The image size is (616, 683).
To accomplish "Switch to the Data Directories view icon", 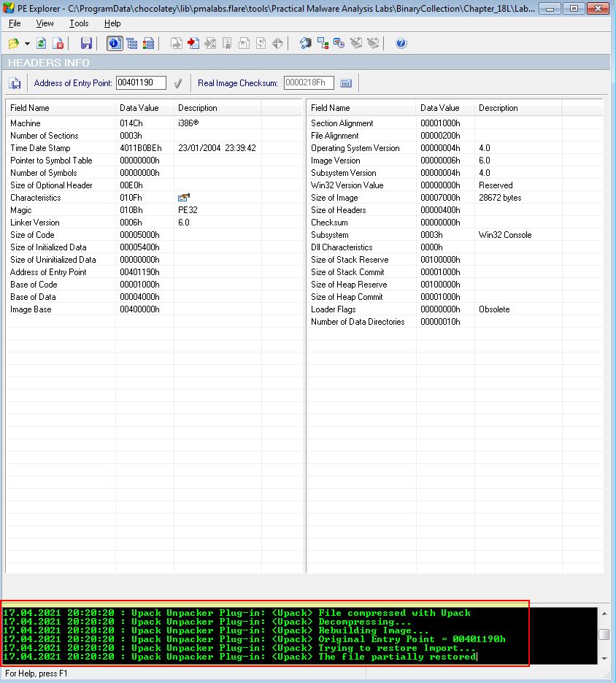I will (x=131, y=44).
